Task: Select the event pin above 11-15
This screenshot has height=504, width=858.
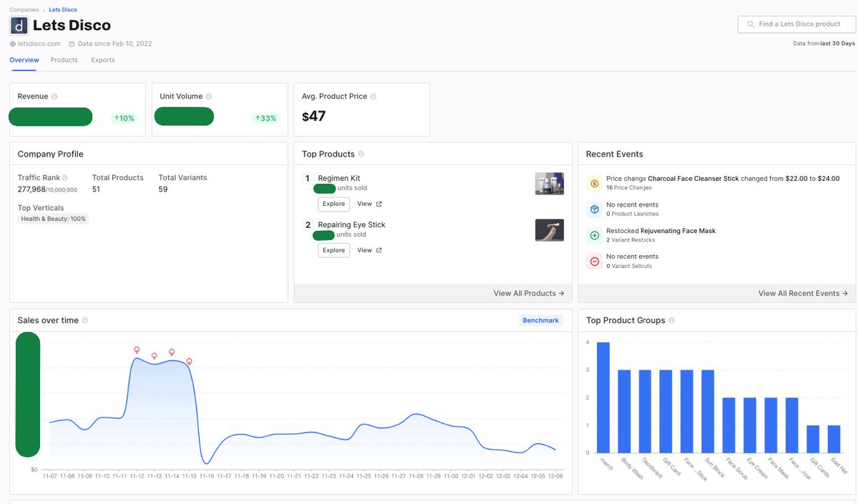Action: point(189,362)
